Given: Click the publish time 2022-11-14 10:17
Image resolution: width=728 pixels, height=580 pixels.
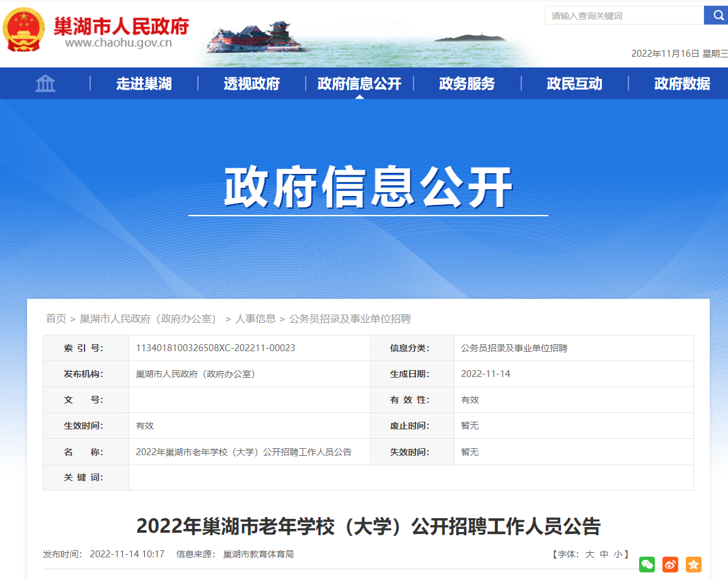Looking at the screenshot, I should [127, 554].
